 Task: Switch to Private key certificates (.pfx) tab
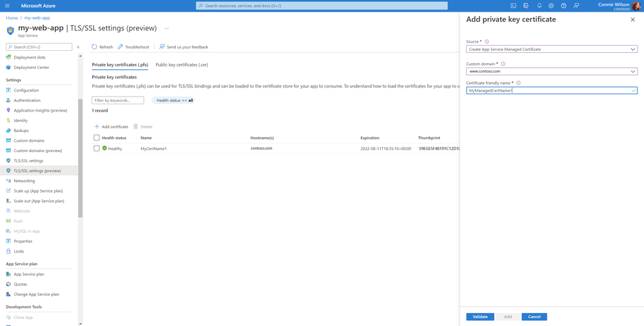click(x=120, y=65)
